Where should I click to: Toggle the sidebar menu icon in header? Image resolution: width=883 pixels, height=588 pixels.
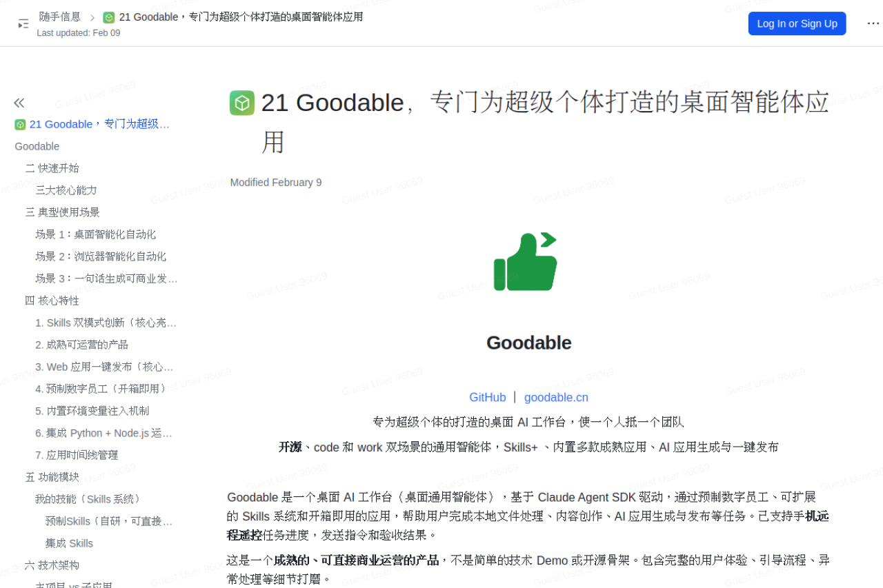(23, 23)
